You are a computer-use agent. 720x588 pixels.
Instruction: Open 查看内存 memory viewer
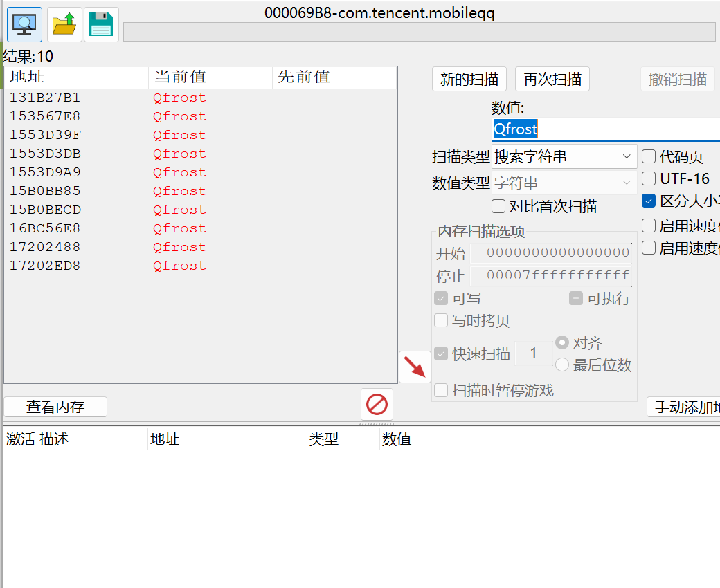pyautogui.click(x=55, y=407)
